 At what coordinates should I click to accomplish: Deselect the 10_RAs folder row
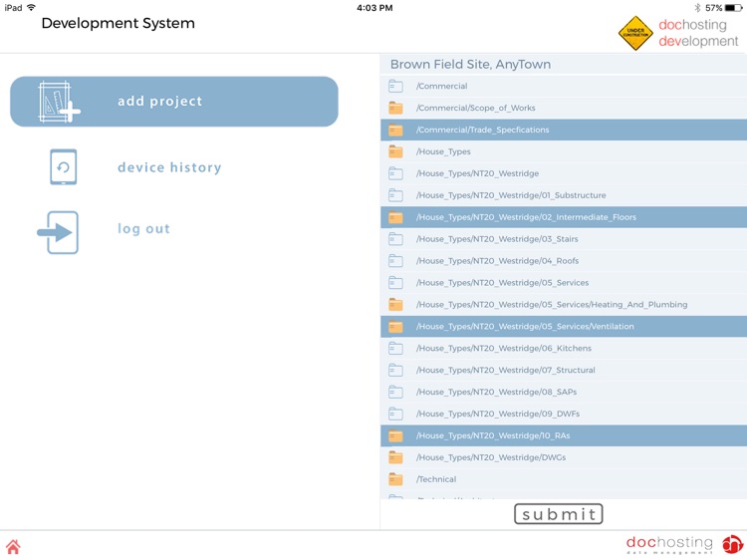564,436
